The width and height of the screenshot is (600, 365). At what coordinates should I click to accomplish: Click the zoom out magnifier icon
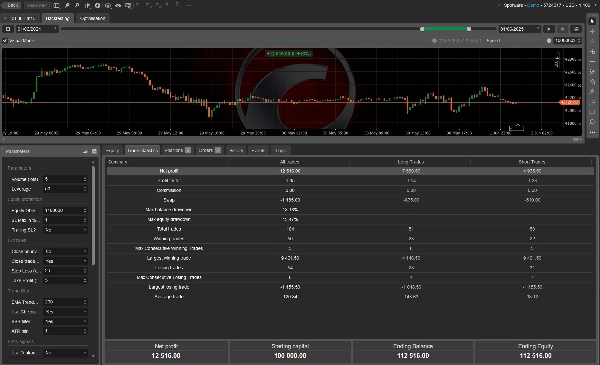[x=77, y=5]
